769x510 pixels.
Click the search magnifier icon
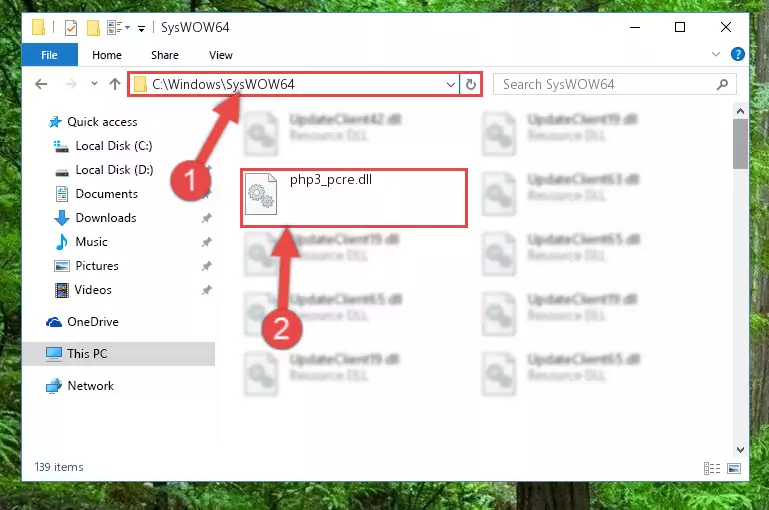pyautogui.click(x=722, y=84)
